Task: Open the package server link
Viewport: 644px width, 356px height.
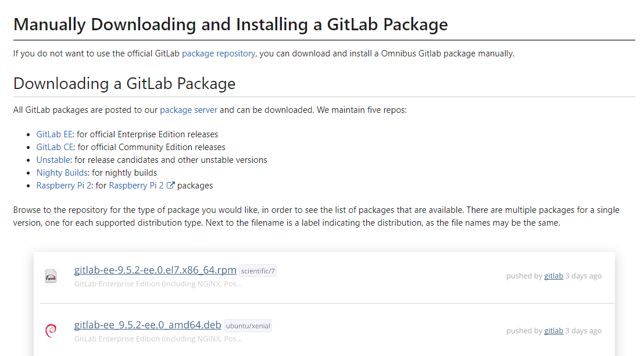Action: tap(188, 110)
